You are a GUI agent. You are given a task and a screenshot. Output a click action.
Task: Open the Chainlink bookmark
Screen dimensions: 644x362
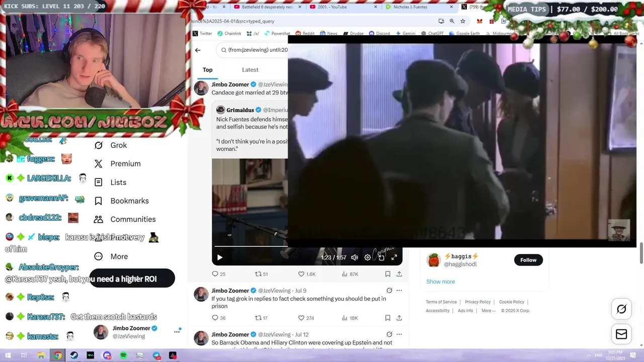click(x=229, y=34)
